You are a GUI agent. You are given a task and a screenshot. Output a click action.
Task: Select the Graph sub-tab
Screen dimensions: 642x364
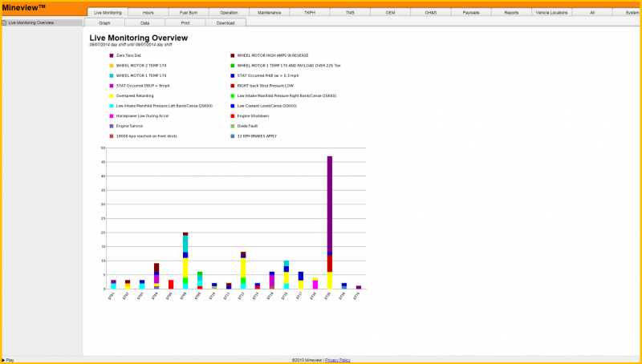point(104,23)
